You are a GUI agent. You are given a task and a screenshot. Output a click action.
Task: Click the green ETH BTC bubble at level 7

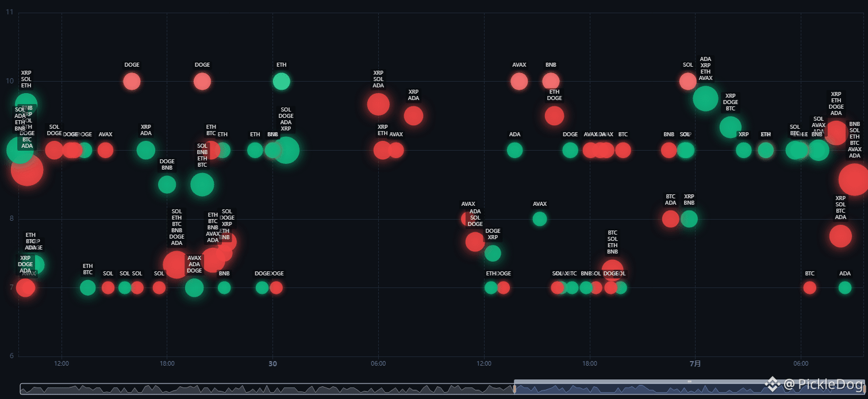tap(87, 287)
